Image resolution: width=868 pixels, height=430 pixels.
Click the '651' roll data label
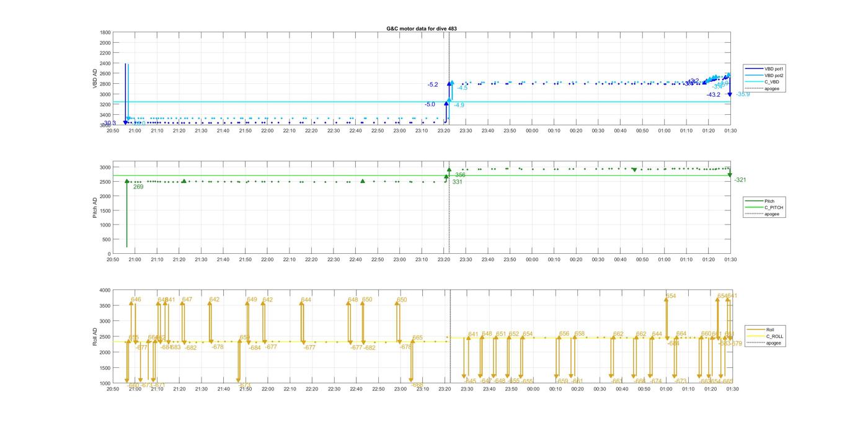(501, 334)
